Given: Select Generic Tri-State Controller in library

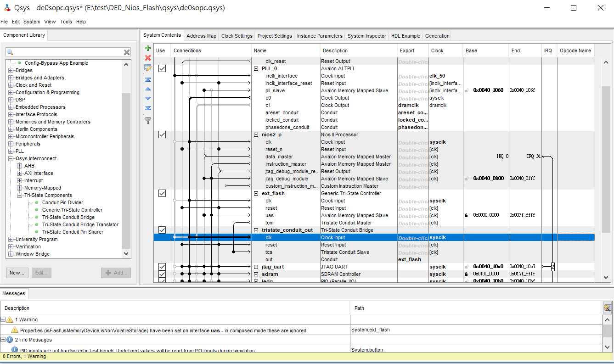Looking at the screenshot, I should pos(72,210).
